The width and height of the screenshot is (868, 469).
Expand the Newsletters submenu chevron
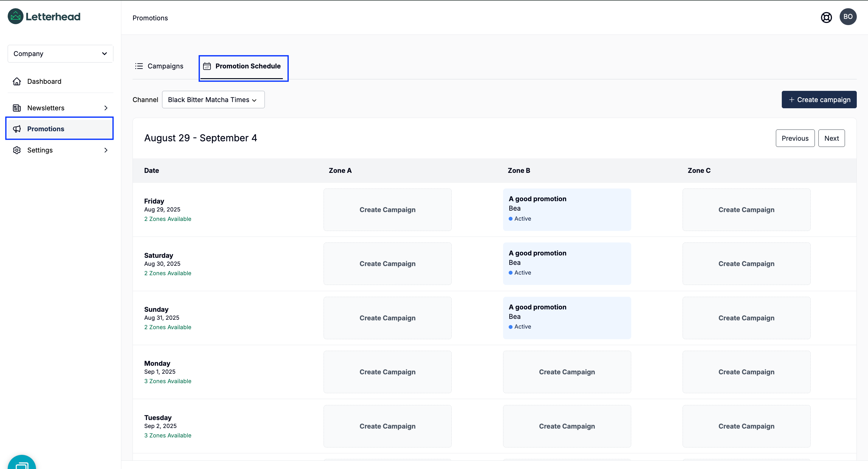(106, 108)
